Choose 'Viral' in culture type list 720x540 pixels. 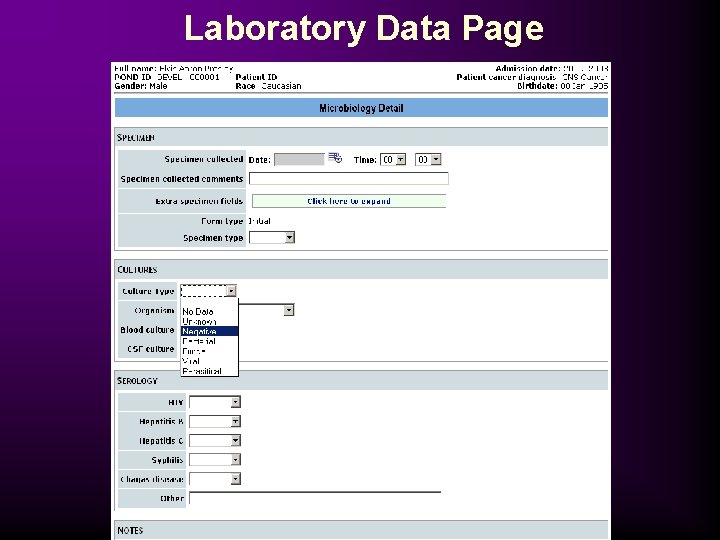click(209, 361)
